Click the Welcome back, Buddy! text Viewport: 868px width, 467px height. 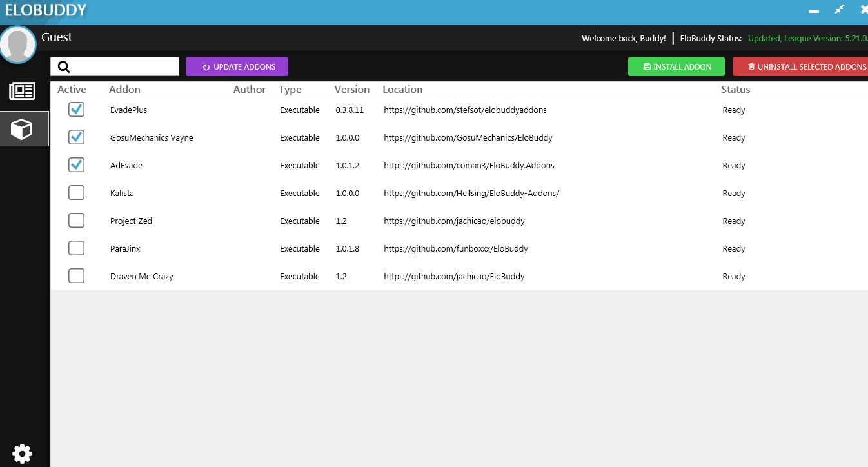click(624, 39)
